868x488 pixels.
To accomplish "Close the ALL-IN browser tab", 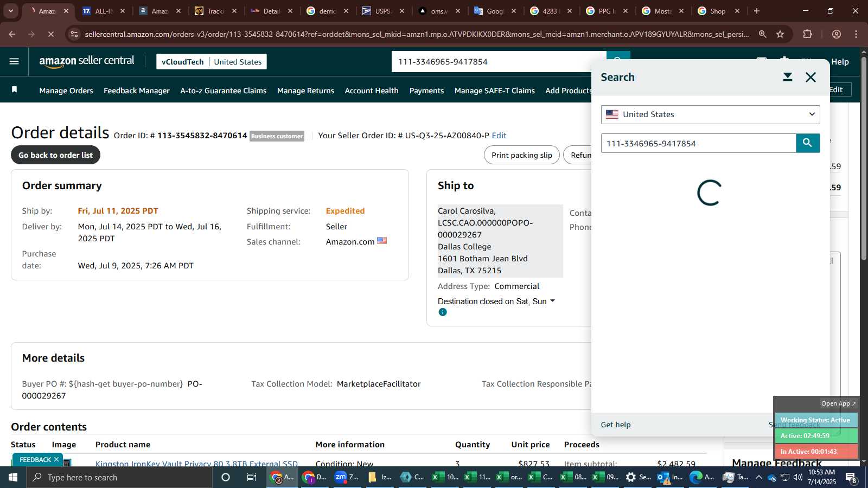I will click(x=122, y=11).
